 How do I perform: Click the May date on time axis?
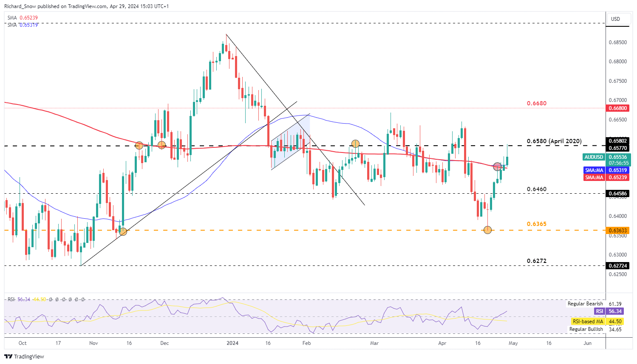click(x=513, y=343)
